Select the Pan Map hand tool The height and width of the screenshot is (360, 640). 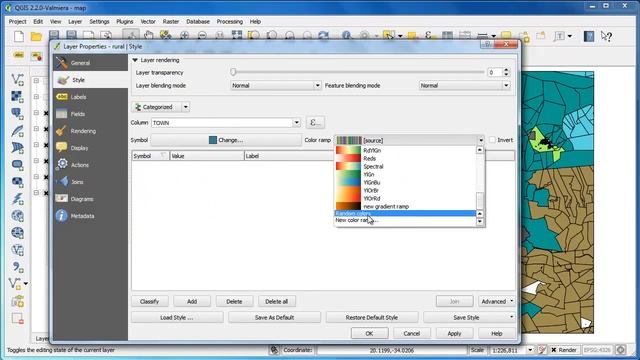148,36
